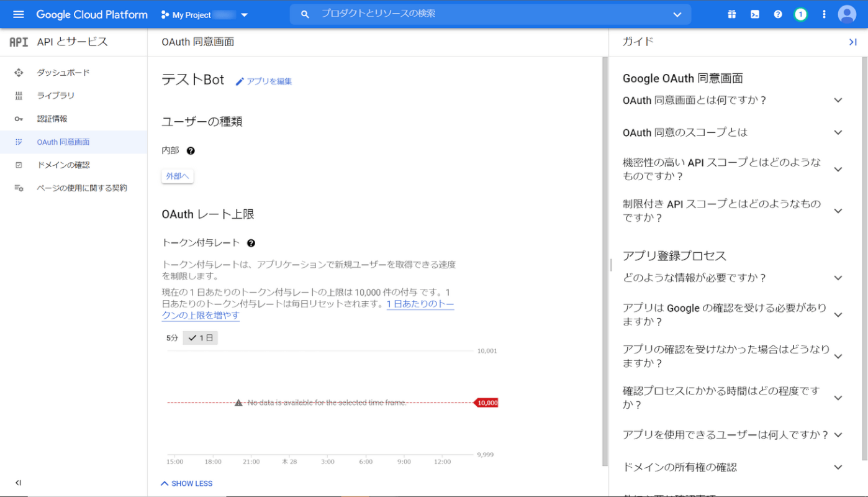Open notifications badge showing 1
This screenshot has width=868, height=497.
pyautogui.click(x=801, y=14)
